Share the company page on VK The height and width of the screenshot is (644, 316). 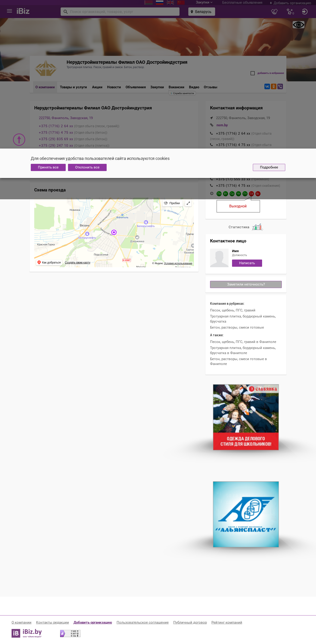pos(267,86)
